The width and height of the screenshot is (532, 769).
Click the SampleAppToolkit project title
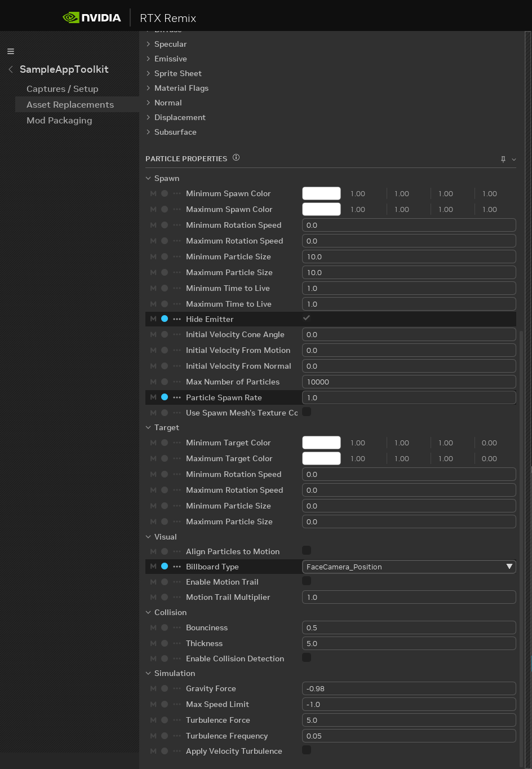tap(64, 69)
